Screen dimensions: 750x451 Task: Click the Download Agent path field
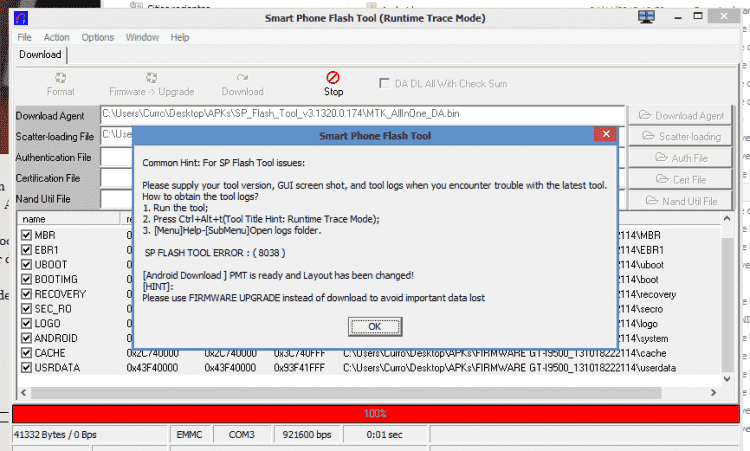[363, 114]
